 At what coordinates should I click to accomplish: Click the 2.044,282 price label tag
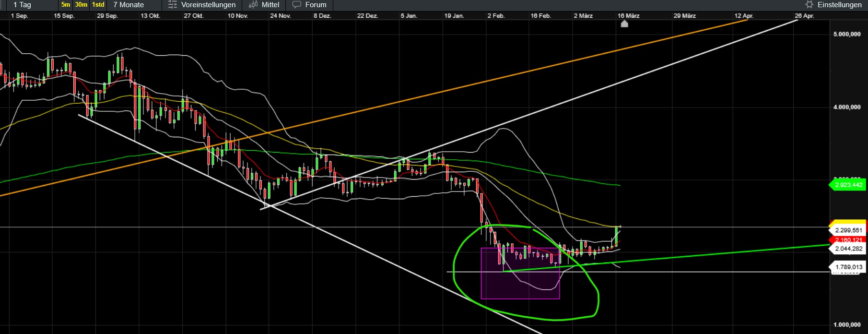tap(848, 249)
